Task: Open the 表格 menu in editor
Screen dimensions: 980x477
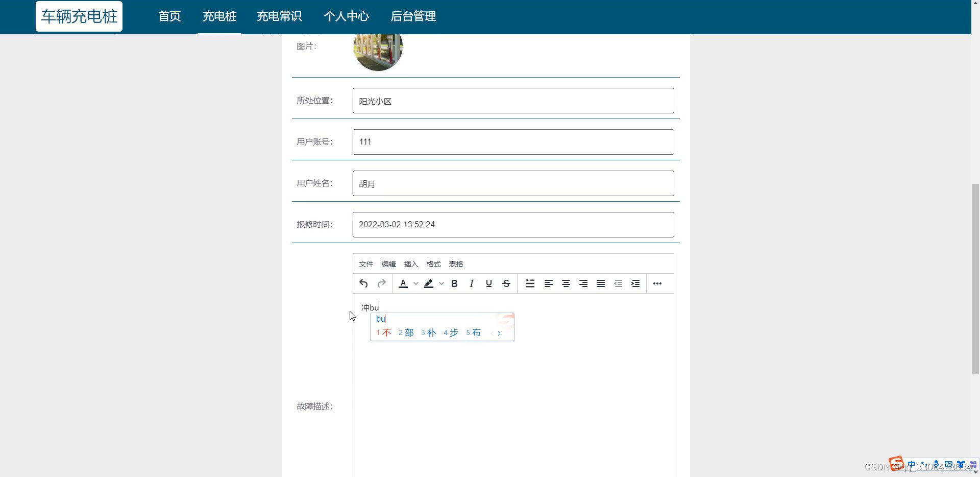Action: (456, 264)
